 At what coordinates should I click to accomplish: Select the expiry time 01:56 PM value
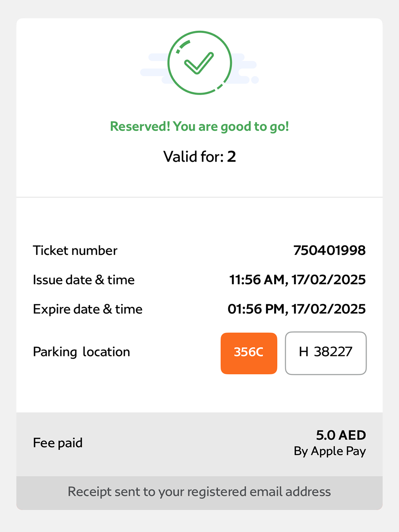(x=256, y=309)
